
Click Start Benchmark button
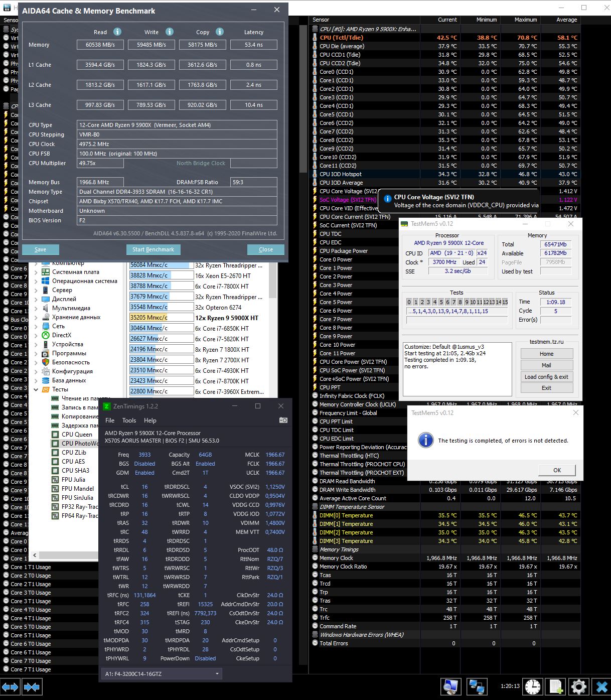click(153, 249)
